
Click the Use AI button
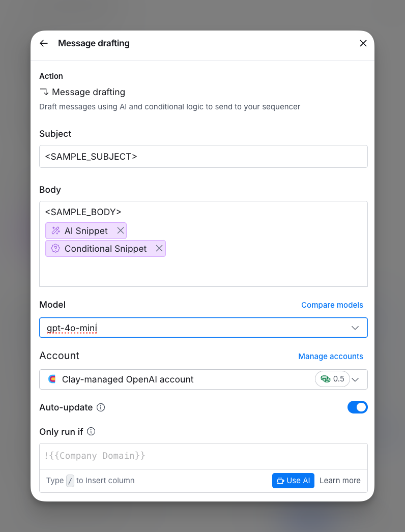293,481
